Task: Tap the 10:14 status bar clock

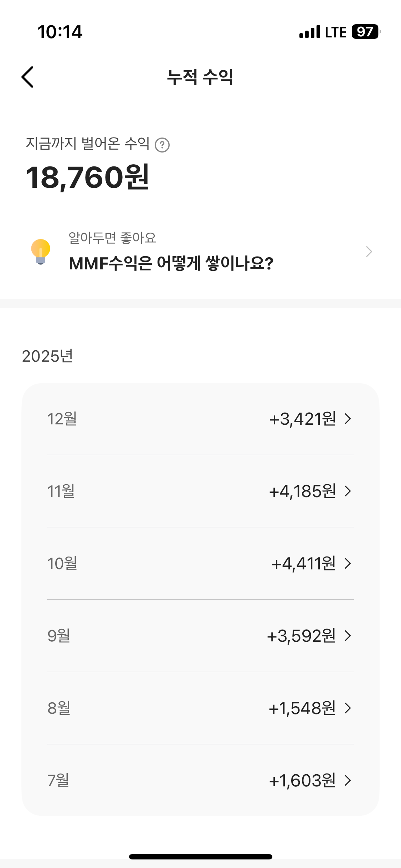Action: [60, 32]
